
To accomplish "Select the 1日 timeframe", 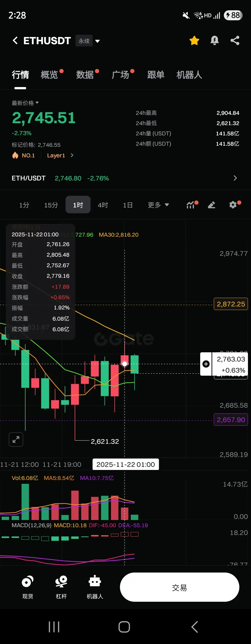I will tap(128, 205).
